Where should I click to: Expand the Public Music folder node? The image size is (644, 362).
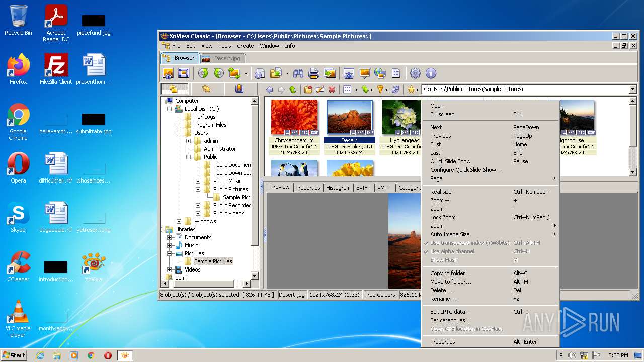click(198, 181)
